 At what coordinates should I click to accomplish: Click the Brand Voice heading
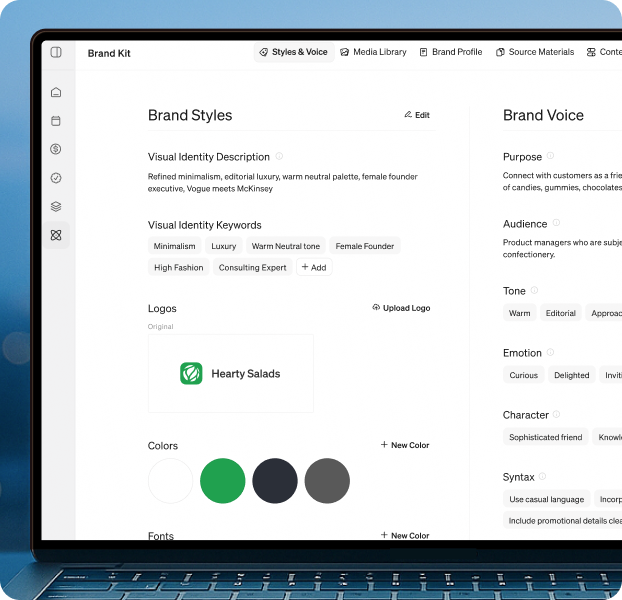543,115
